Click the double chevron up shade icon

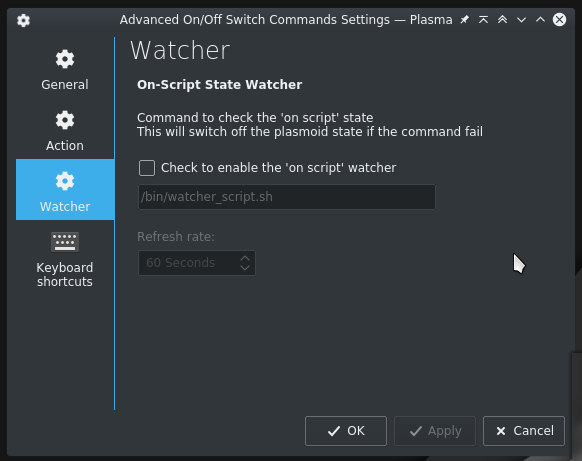502,20
